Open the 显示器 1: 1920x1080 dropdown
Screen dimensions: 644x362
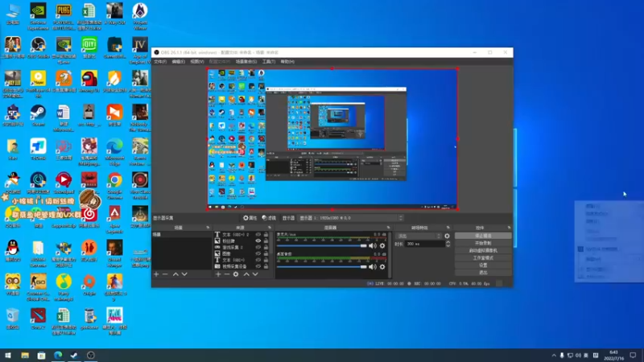point(351,218)
